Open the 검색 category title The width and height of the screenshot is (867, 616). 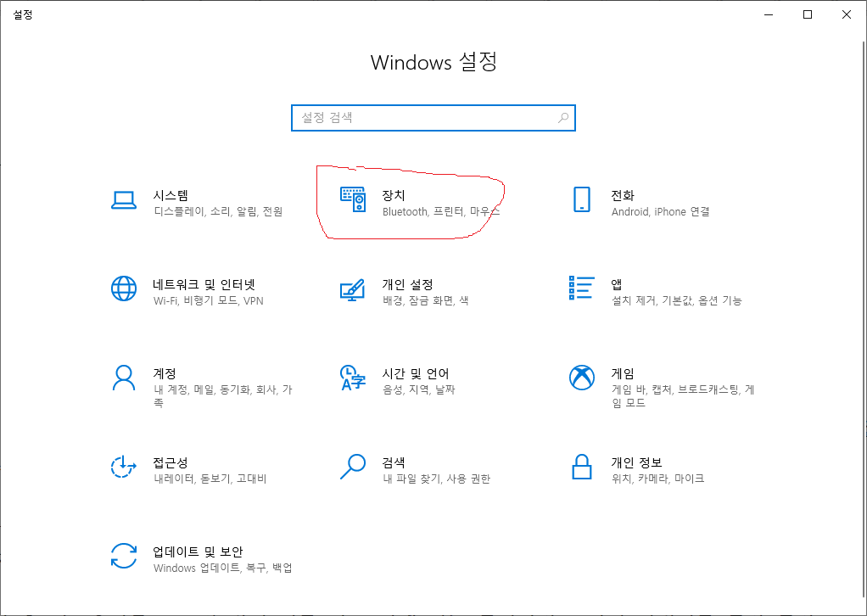pos(394,462)
